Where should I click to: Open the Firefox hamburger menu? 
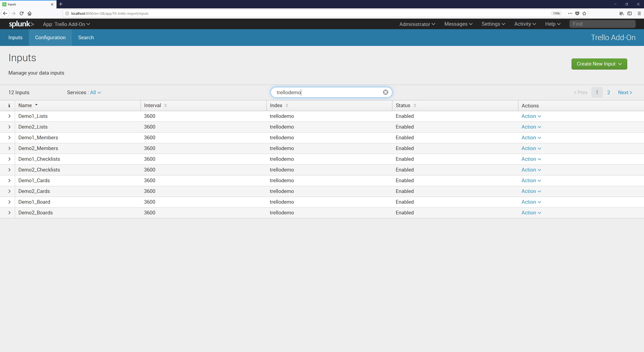point(639,13)
